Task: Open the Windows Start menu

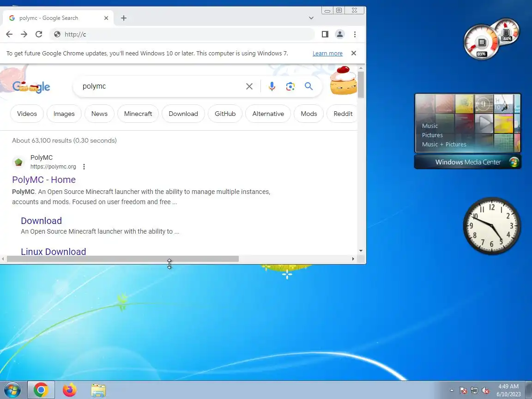Action: click(x=12, y=390)
